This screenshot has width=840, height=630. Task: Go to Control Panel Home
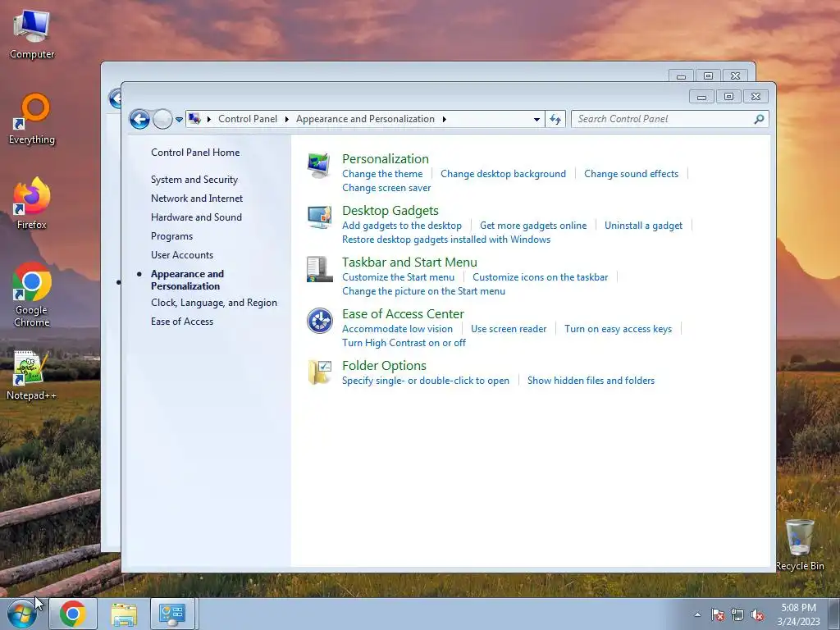pyautogui.click(x=195, y=152)
